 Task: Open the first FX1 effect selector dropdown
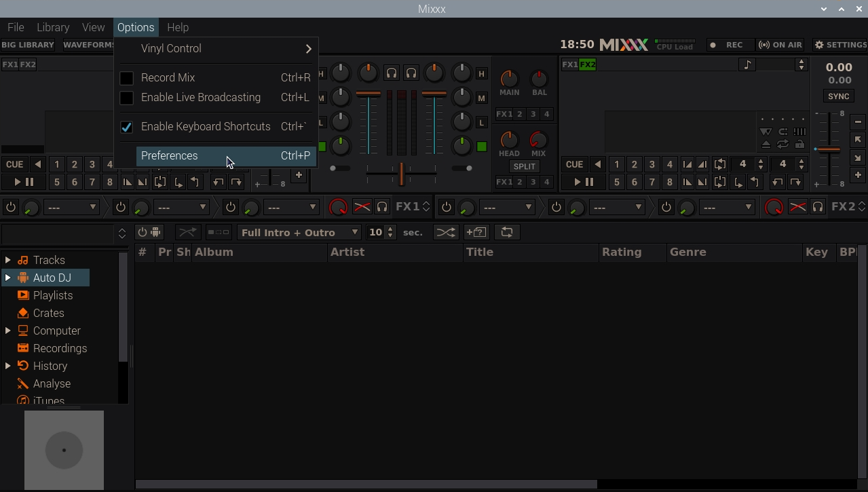(71, 207)
